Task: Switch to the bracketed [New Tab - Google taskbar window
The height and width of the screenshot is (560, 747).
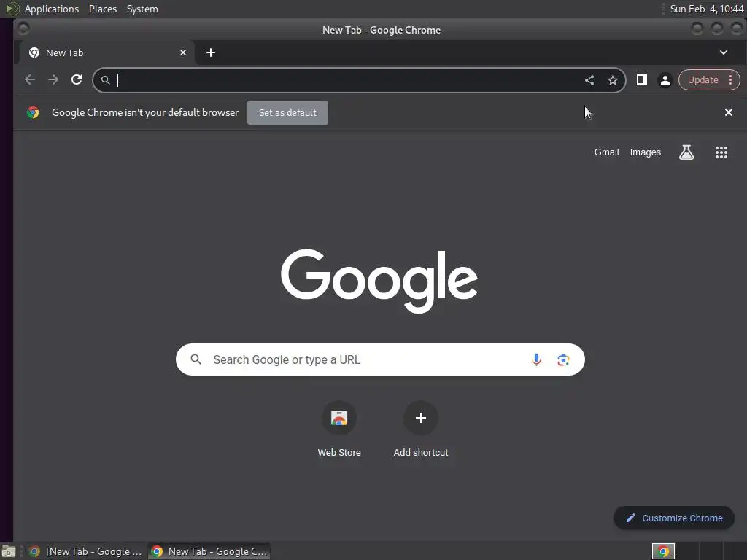Action: (x=86, y=551)
